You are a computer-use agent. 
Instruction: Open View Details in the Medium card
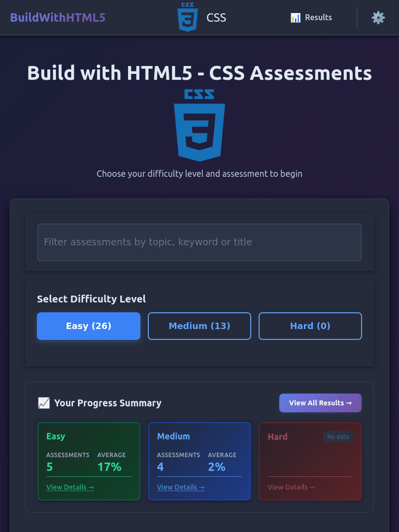point(181,487)
